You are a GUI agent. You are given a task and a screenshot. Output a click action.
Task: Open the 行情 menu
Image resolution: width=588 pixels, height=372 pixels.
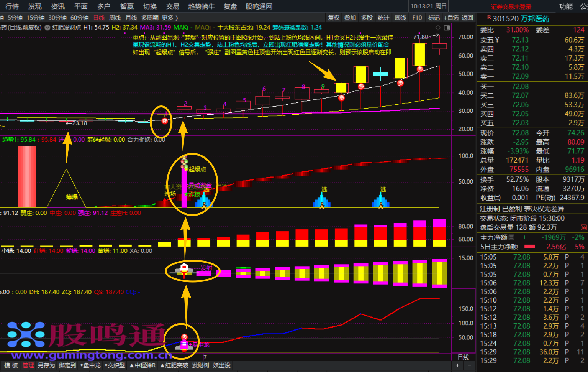pos(12,7)
